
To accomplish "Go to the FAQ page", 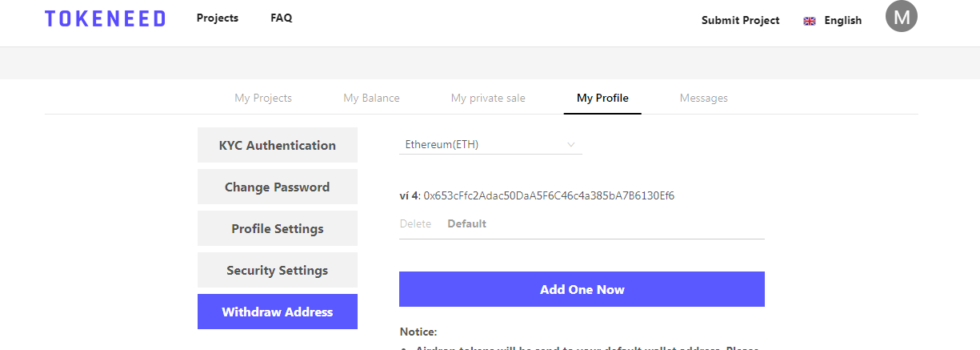I will pos(281,18).
